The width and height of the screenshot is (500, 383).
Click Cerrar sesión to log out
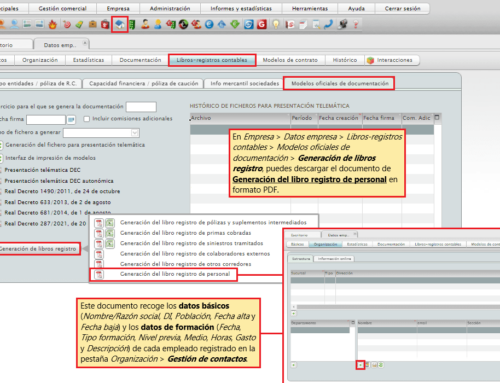(x=403, y=8)
